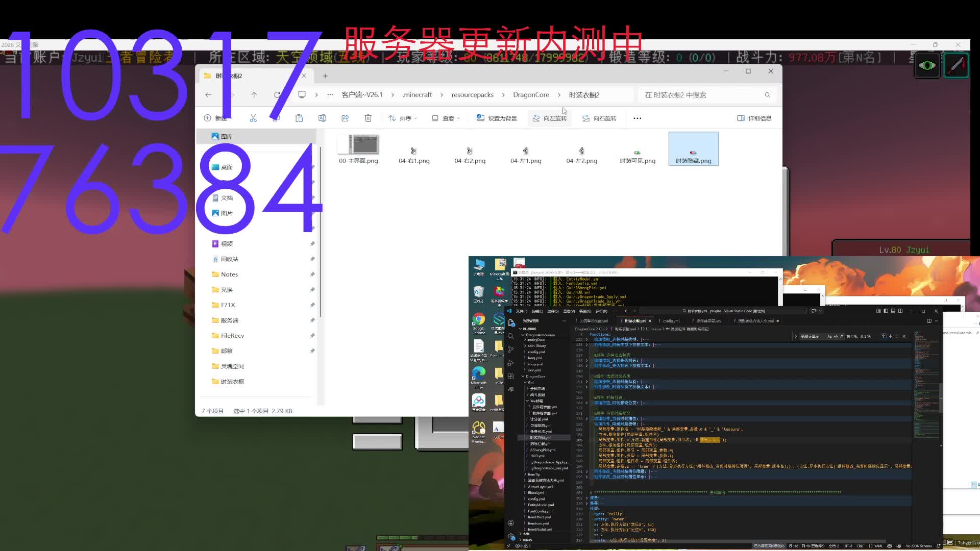Image resolution: width=980 pixels, height=551 pixels.
Task: Click the 设置为背景 set as background button
Action: click(497, 118)
